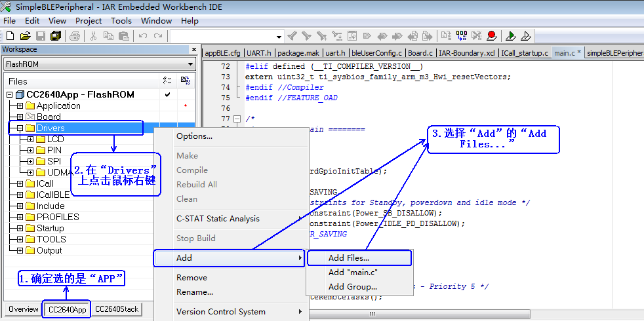Screen dimensions: 644x321
Task: Expand the Startup folder
Action: [x=20, y=228]
